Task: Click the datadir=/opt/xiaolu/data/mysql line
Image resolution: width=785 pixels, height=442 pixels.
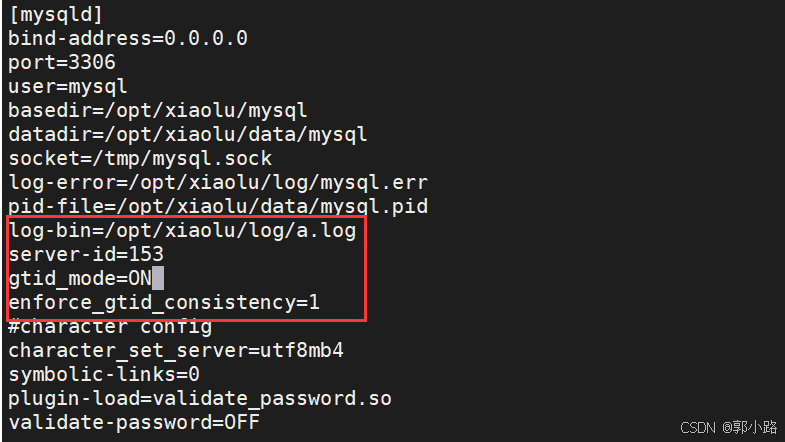Action: click(x=188, y=135)
